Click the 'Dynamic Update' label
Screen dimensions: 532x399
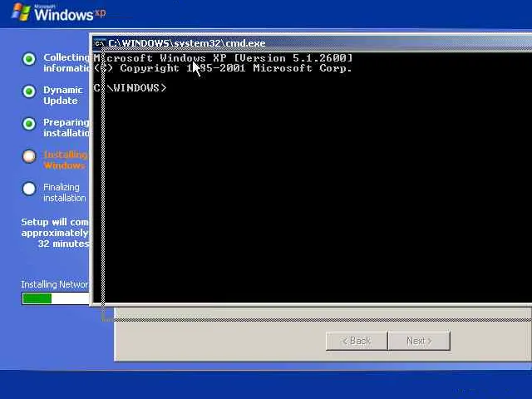point(63,96)
